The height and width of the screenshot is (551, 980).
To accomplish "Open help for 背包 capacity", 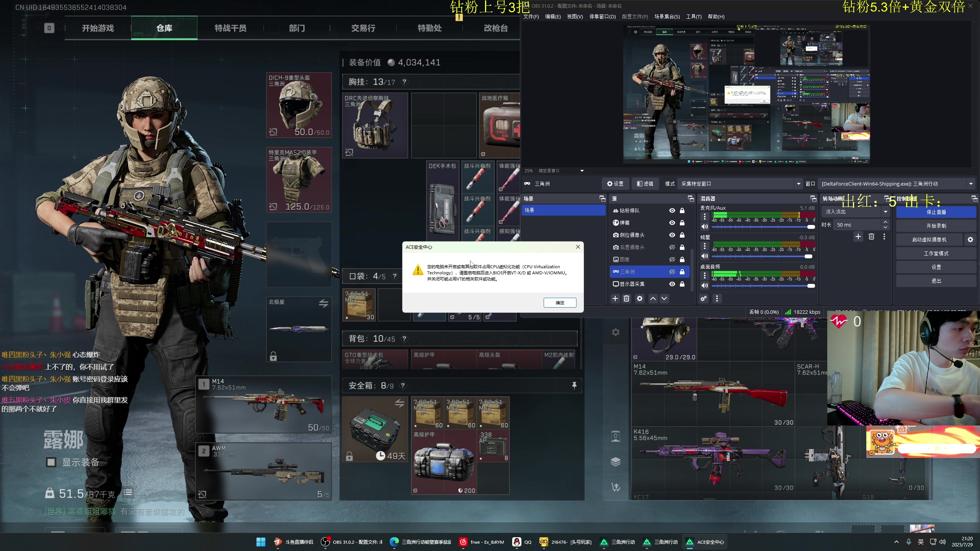I will [x=404, y=339].
